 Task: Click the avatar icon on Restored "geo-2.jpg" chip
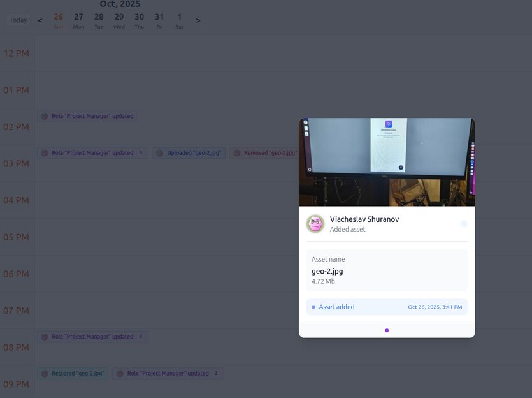pyautogui.click(x=44, y=373)
